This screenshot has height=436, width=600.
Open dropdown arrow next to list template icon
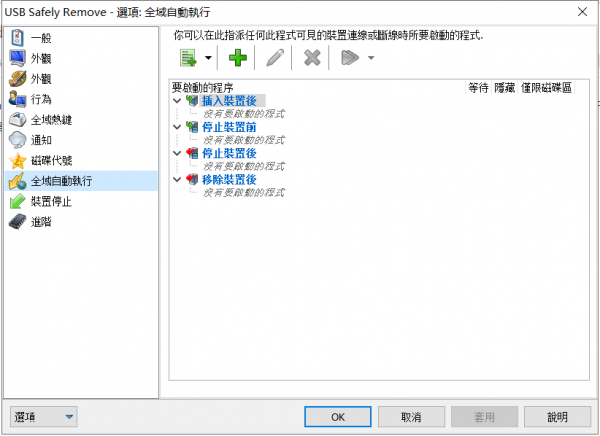[208, 58]
